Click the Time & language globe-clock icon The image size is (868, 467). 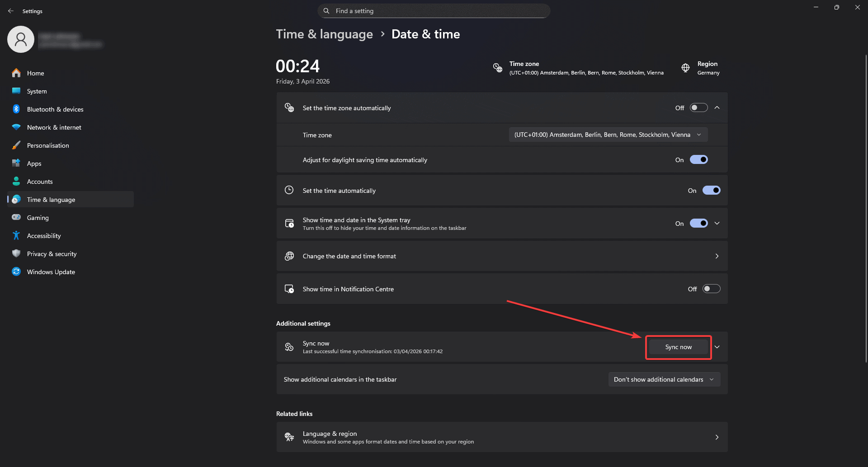16,199
